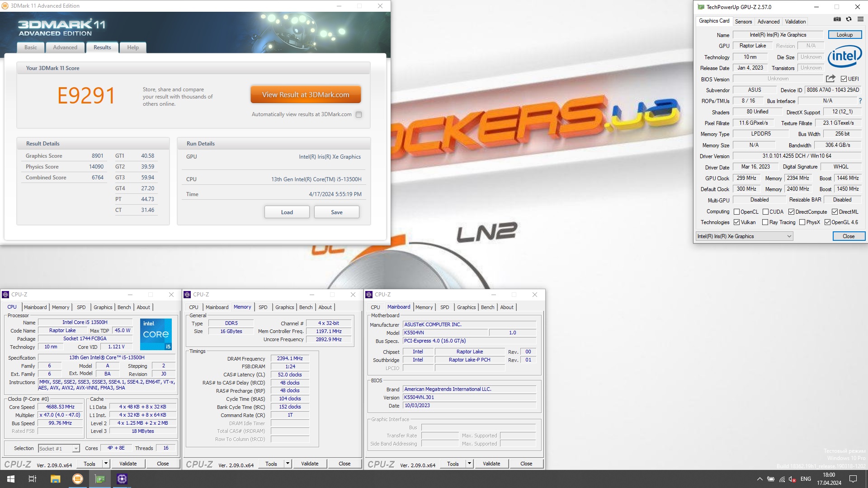Click the Intel logo in GPU-Z
Image resolution: width=868 pixels, height=488 pixels.
844,56
